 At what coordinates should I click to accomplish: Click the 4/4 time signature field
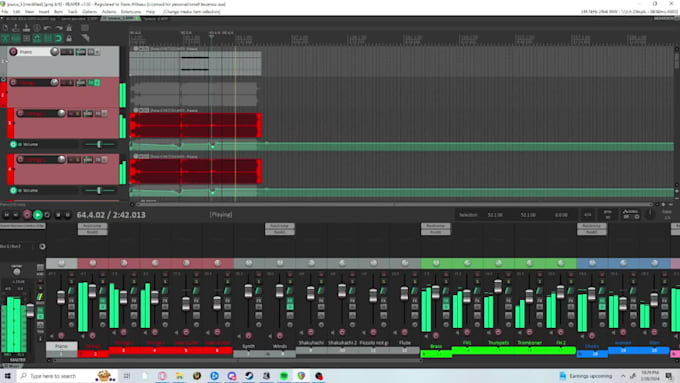coord(588,215)
